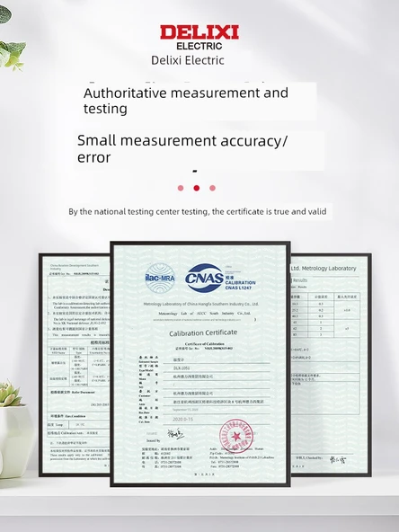
Task: Click the signature on right certificate
Action: pos(338,460)
